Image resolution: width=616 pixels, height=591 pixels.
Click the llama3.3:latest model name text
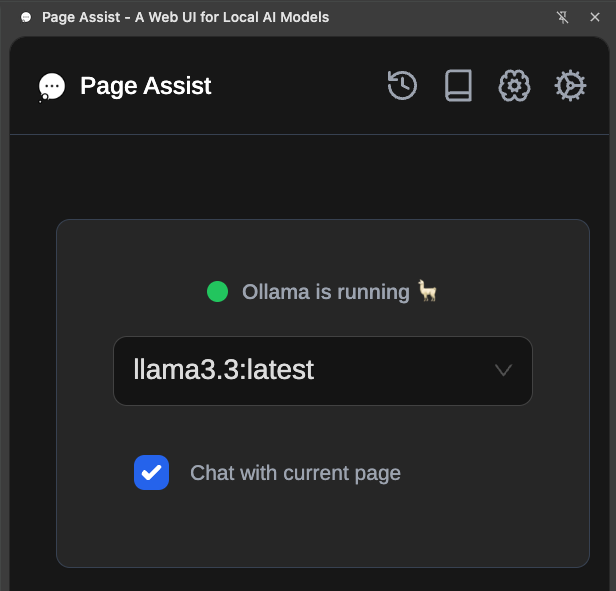point(224,369)
